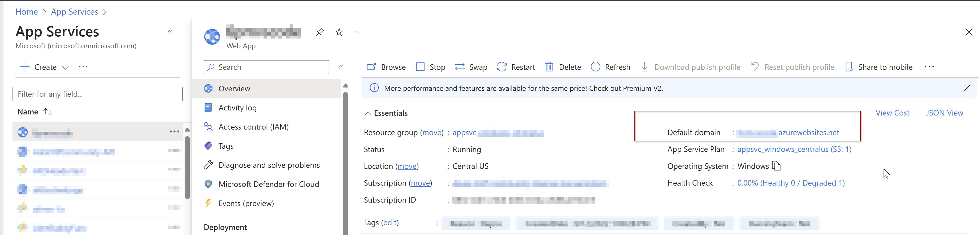
Task: Go to App Services breadcrumb
Action: pyautogui.click(x=75, y=12)
